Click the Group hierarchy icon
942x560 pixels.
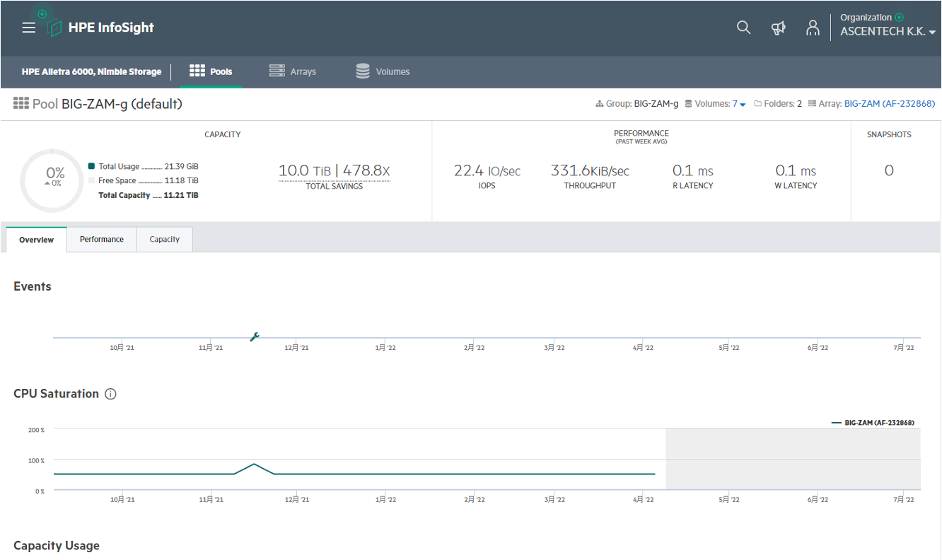click(600, 104)
